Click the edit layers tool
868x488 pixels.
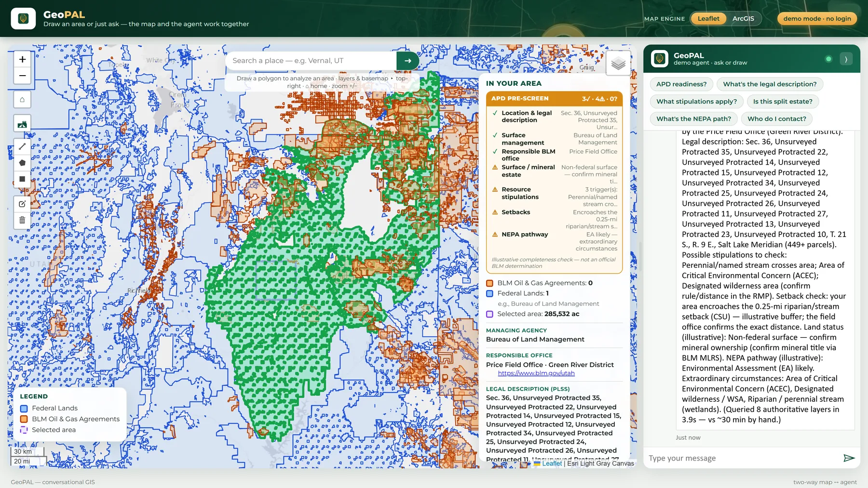pos(22,204)
